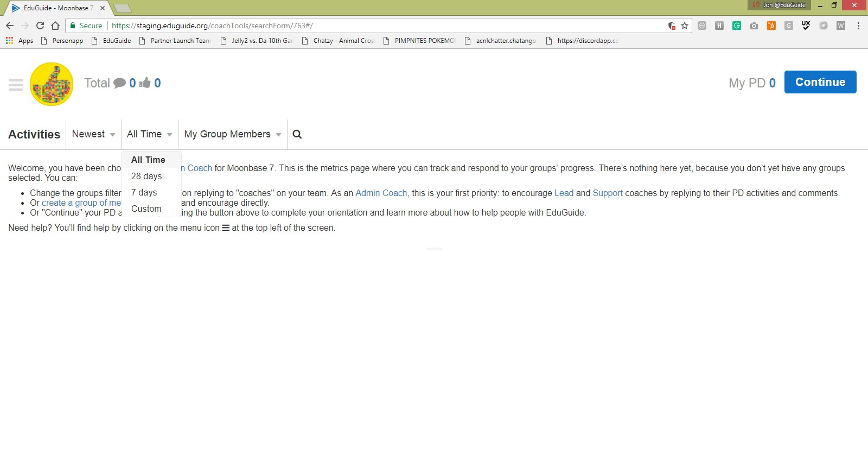Go back with browser back arrow

coord(10,26)
